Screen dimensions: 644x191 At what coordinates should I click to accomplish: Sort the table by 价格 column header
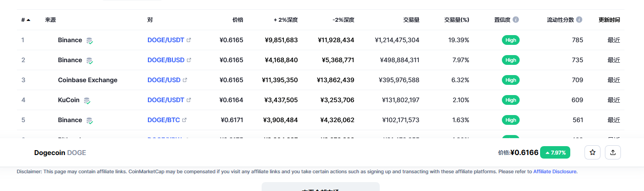point(238,20)
